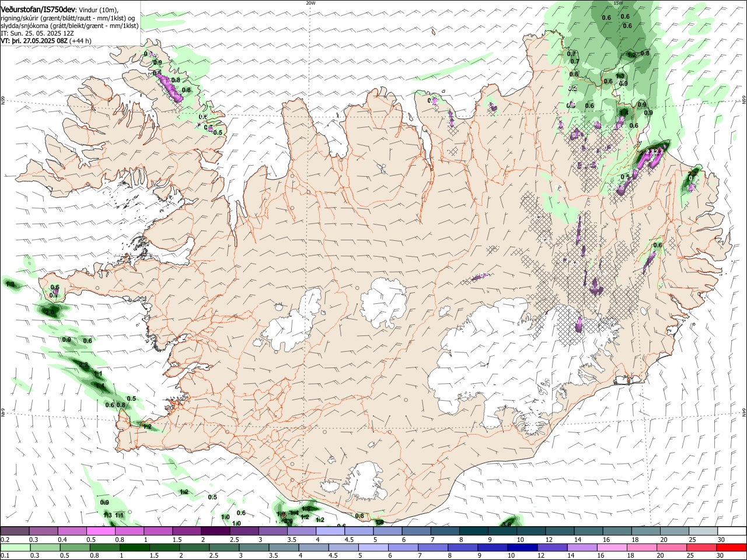This screenshot has height=560, width=747.
Task: Click the white 30+ snow scale swatch
Action: pyautogui.click(x=732, y=531)
